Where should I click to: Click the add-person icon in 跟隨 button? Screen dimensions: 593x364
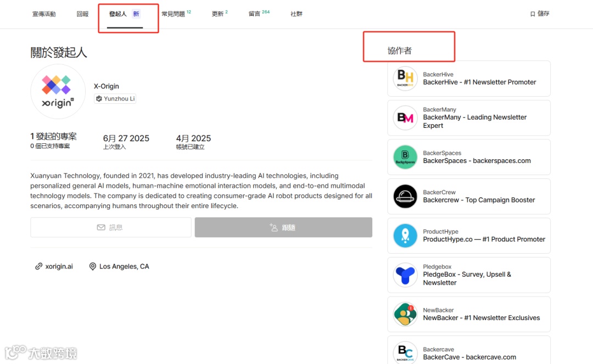coord(273,227)
